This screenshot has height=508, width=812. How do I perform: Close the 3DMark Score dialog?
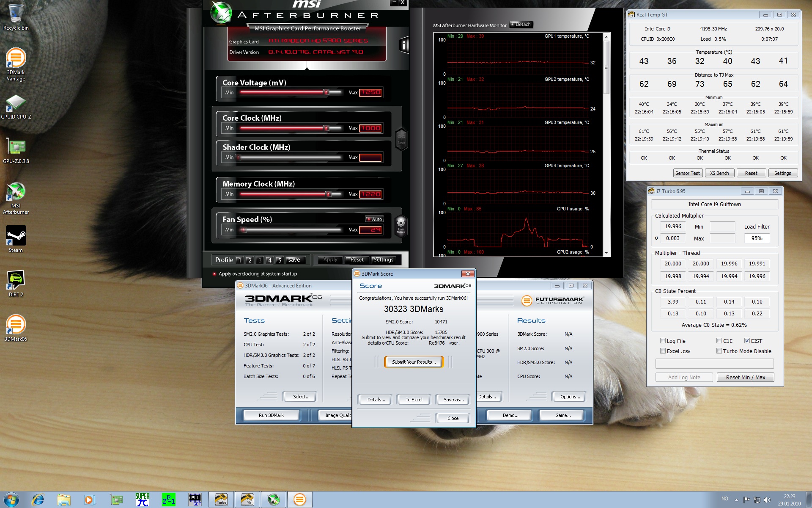click(453, 418)
